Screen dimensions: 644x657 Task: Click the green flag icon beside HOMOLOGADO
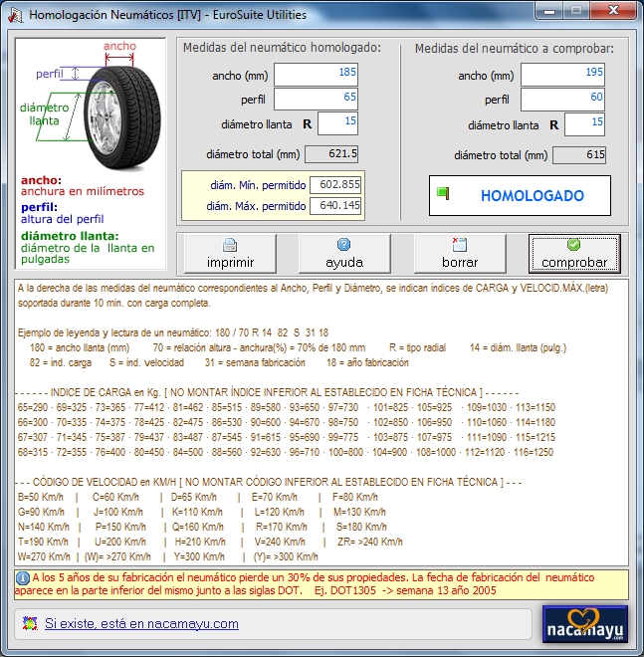pos(444,194)
